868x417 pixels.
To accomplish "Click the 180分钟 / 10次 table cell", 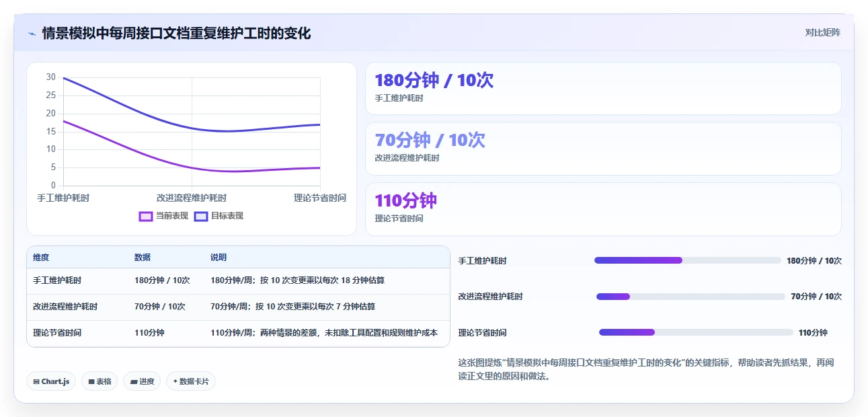I will coord(162,280).
